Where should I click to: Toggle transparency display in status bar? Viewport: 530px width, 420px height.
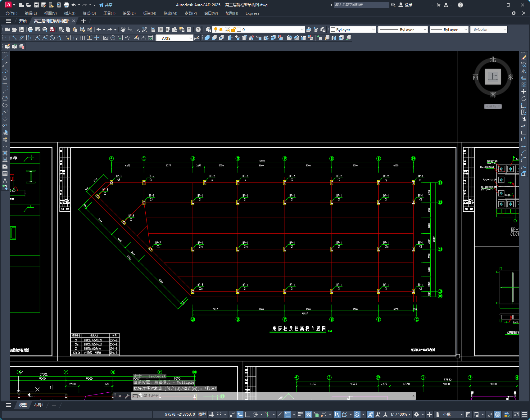pos(308,414)
